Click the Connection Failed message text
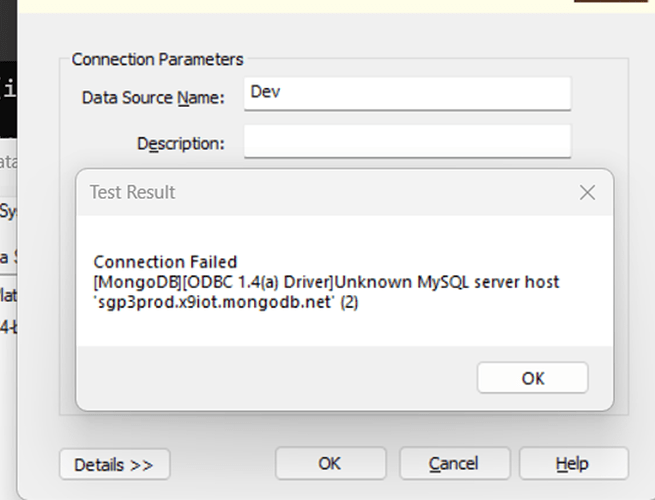 coord(165,263)
